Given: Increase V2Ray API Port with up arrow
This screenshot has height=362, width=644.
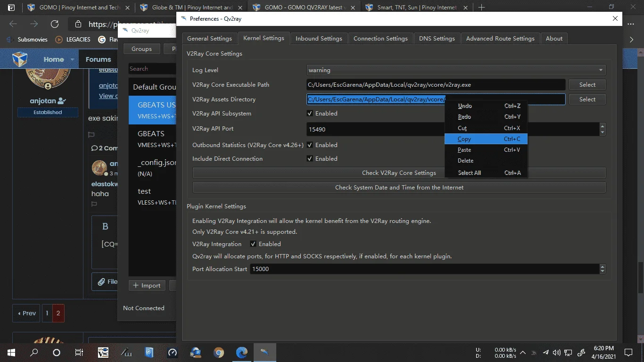Looking at the screenshot, I should point(603,126).
